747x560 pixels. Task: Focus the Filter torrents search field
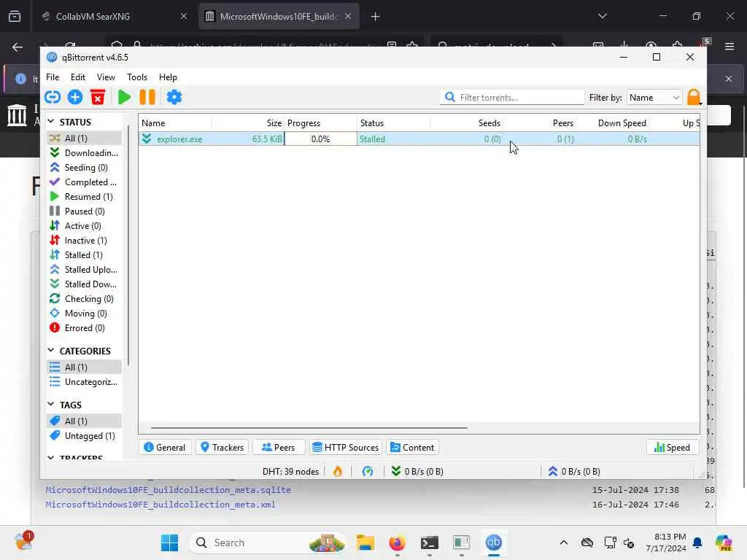512,97
